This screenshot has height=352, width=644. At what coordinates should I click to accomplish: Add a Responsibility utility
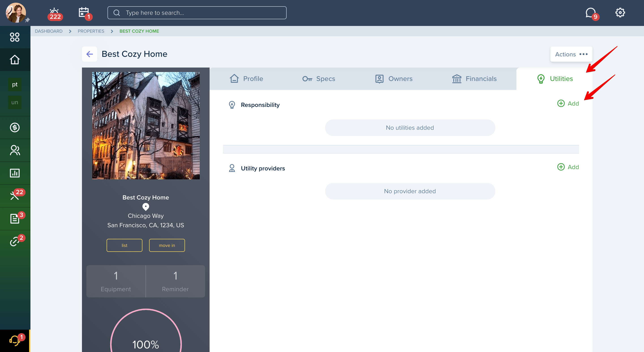click(568, 103)
